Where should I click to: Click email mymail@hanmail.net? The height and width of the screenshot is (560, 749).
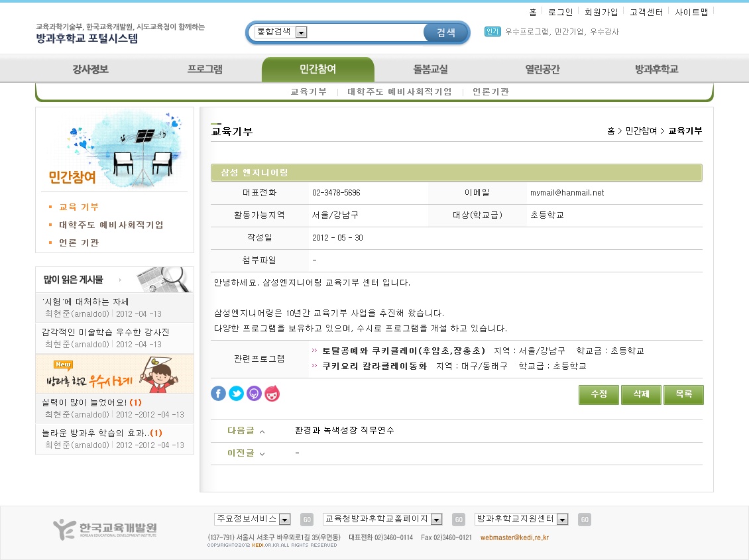[567, 193]
